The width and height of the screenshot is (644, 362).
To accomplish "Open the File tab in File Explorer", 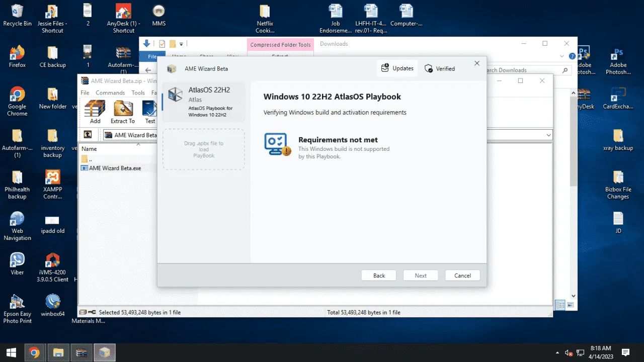I will point(152,56).
